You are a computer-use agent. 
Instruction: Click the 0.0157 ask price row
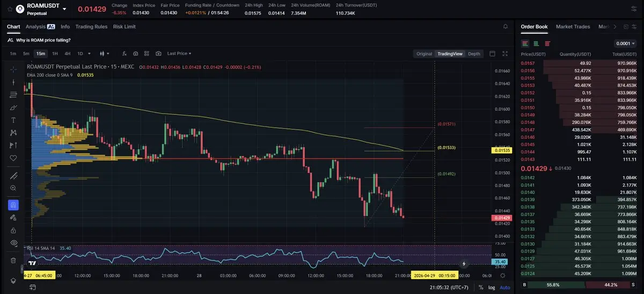[x=580, y=63]
